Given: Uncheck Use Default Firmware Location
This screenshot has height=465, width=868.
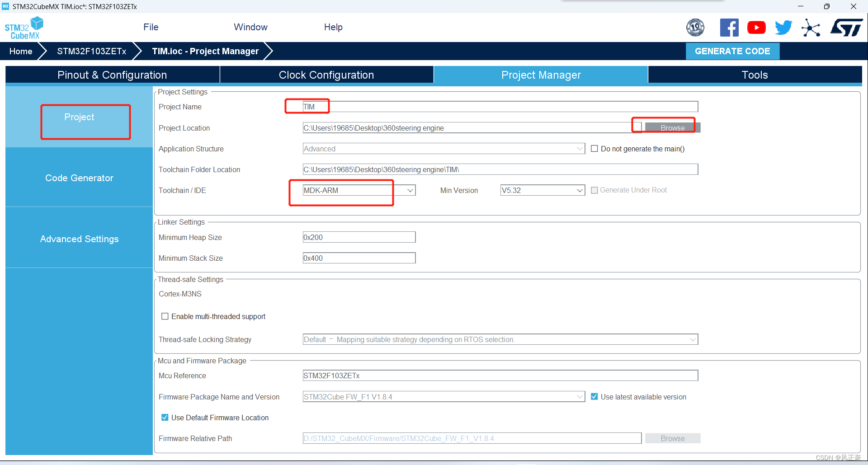Looking at the screenshot, I should (165, 418).
